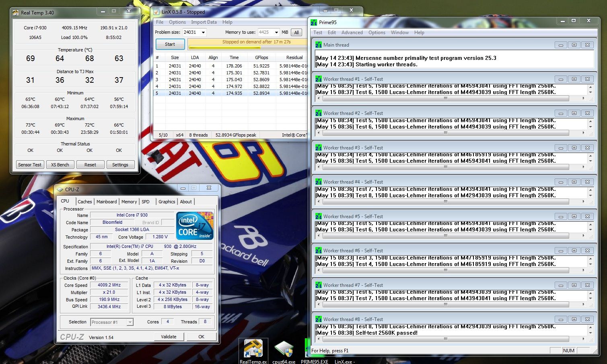Viewport: 607px width, 364px height.
Task: Switch to the Caches tab in CPU-Z
Action: [x=85, y=202]
